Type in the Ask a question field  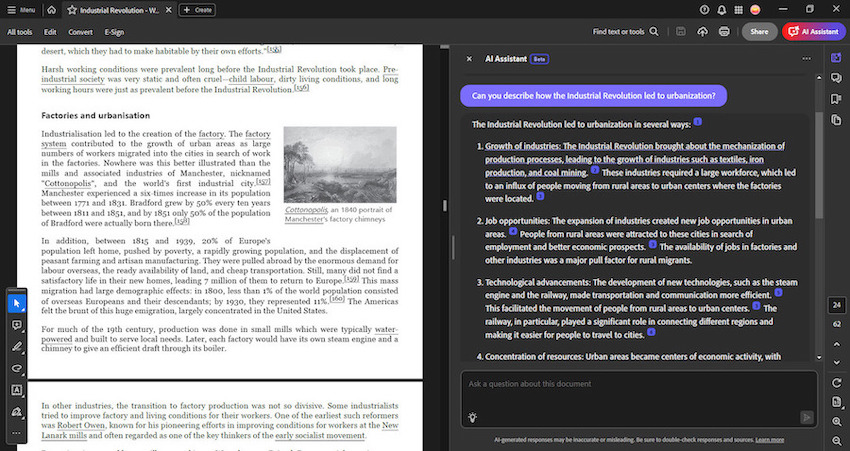pyautogui.click(x=630, y=384)
